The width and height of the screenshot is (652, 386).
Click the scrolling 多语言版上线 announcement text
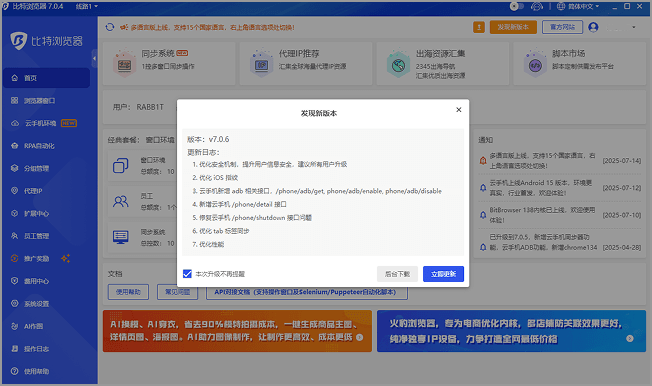click(x=212, y=27)
